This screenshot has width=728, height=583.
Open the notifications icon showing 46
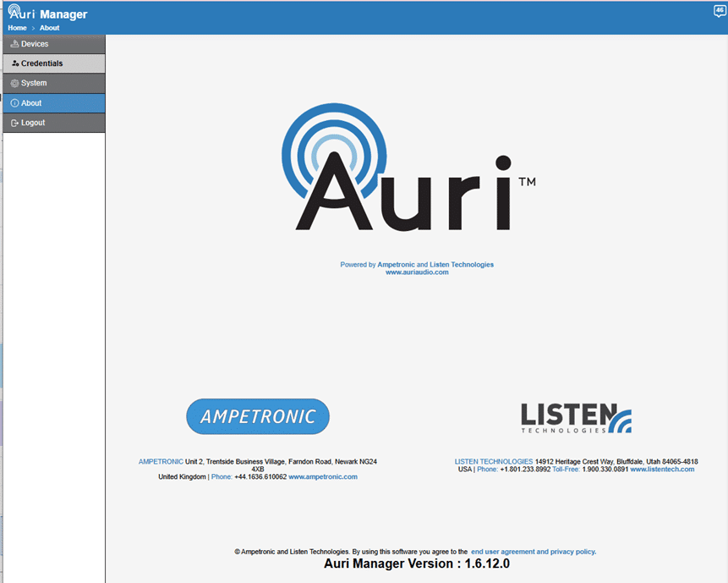pos(720,11)
